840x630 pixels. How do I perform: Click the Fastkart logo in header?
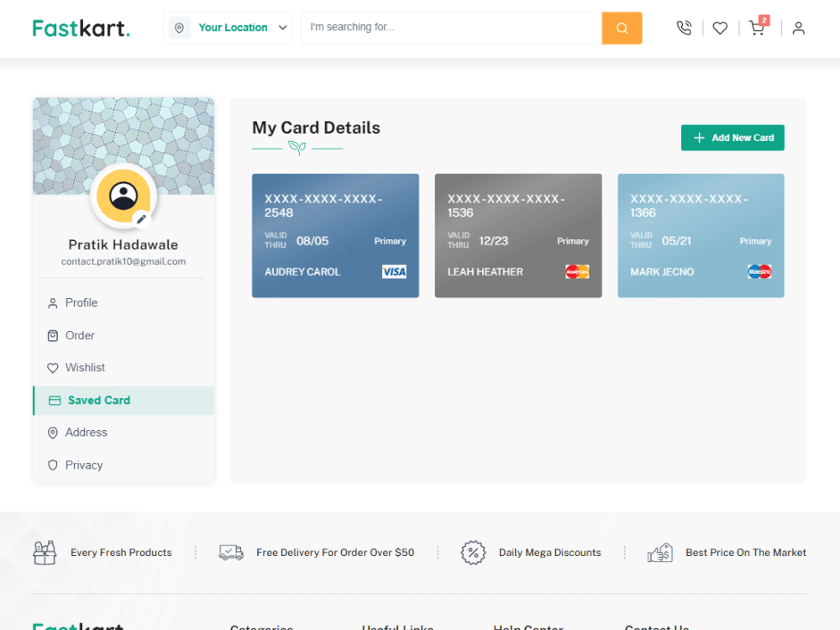(x=81, y=28)
